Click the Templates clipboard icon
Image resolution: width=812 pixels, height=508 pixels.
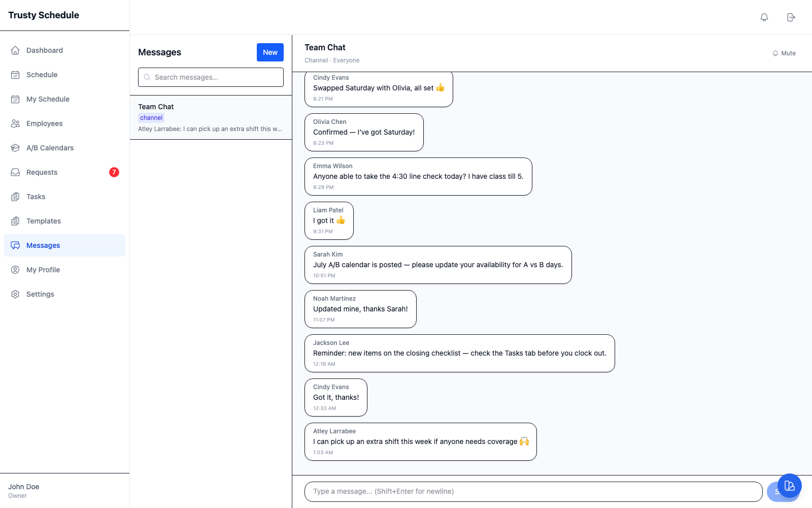click(15, 221)
